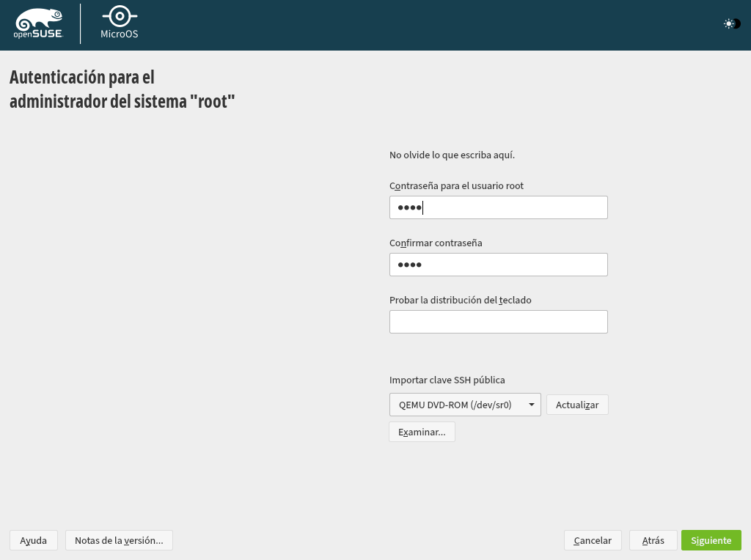Viewport: 751px width, 560px height.
Task: Go back with the Atrás button
Action: [x=653, y=540]
